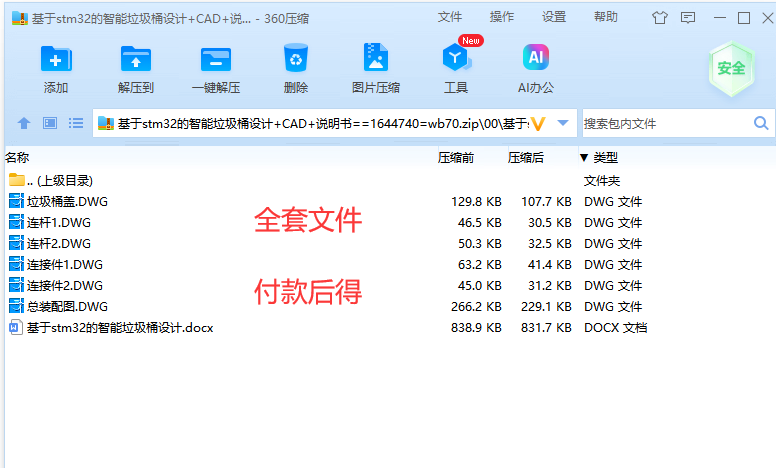Screen dimensions: 776x468
Task: Click the 838.9 KB size value
Action: (476, 328)
